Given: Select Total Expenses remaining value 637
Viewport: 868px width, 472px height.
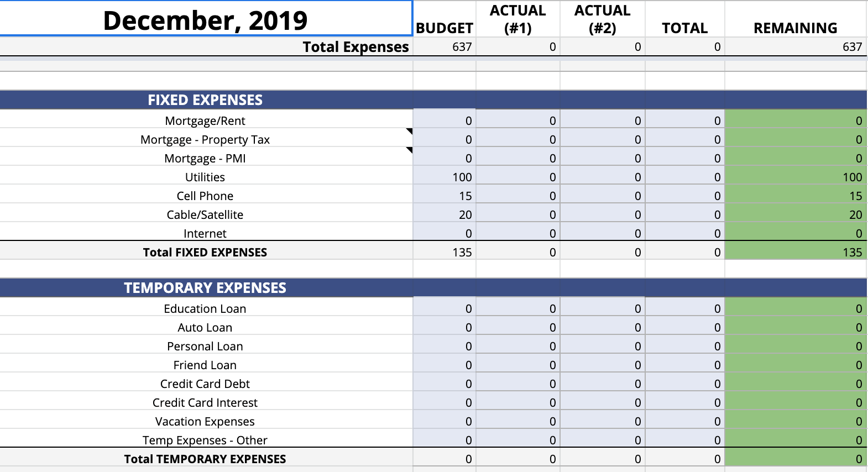Looking at the screenshot, I should pos(796,47).
